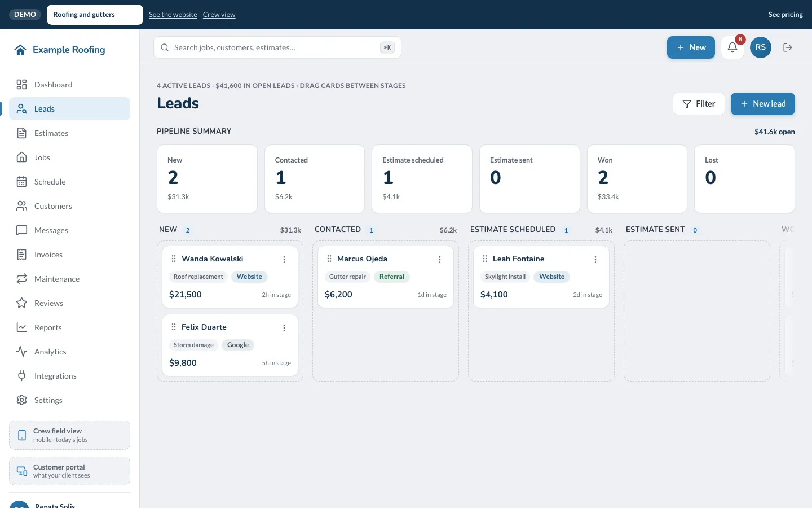Image resolution: width=812 pixels, height=508 pixels.
Task: Open Felix Duarte card options menu
Action: [284, 328]
